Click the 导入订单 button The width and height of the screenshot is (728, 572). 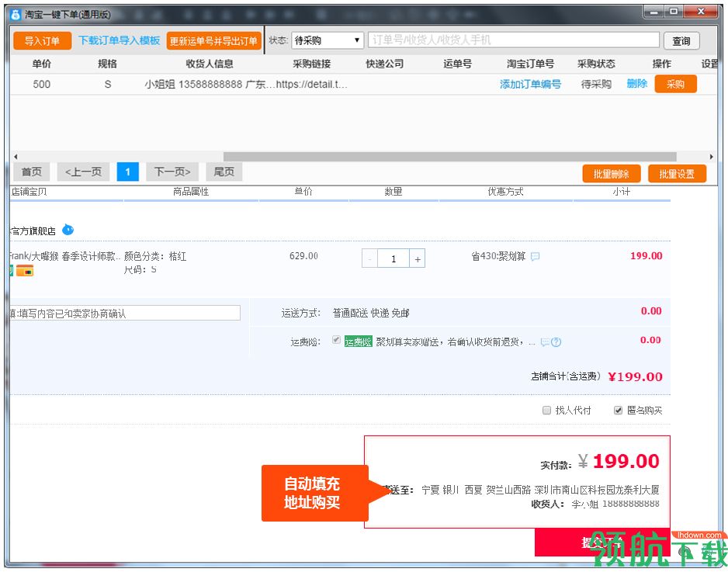point(42,41)
